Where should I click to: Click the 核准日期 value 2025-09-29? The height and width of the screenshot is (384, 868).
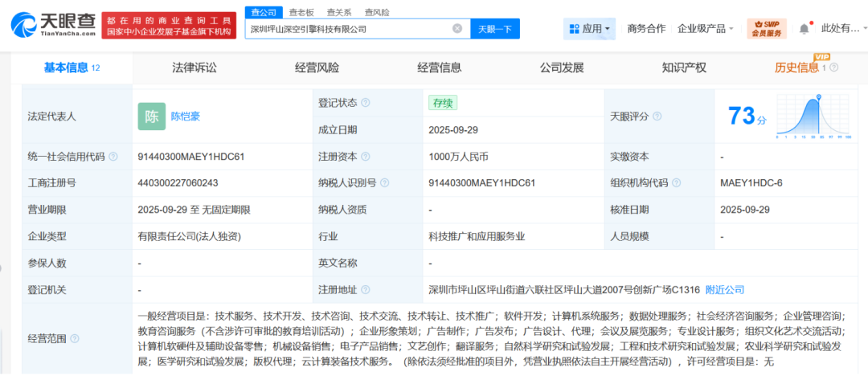click(x=745, y=210)
